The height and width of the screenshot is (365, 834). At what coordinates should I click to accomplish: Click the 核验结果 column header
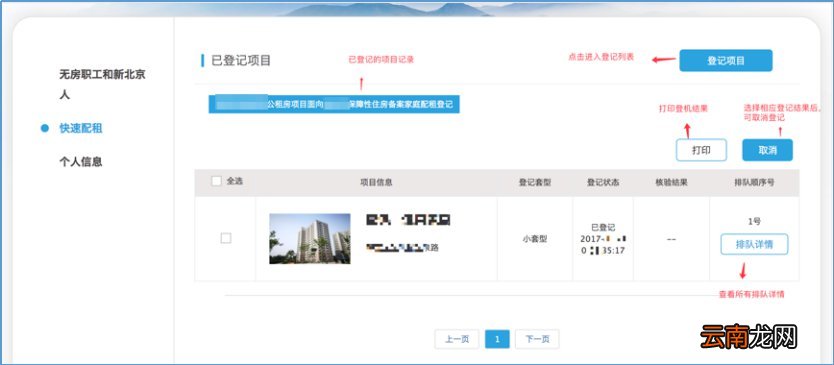pos(671,182)
